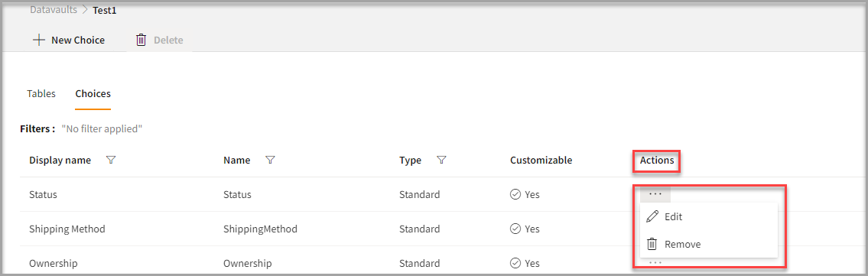
Task: Open the Ownership row actions ellipsis
Action: click(655, 262)
